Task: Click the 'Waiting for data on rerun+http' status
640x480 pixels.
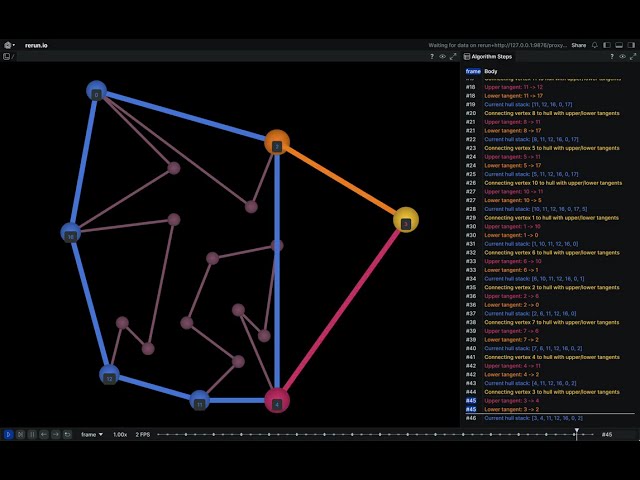Action: 498,45
